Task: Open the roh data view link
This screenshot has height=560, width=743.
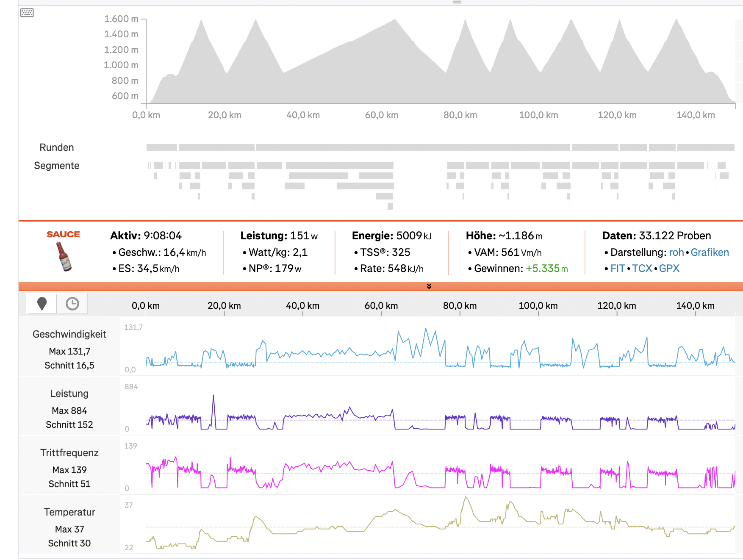Action: pyautogui.click(x=676, y=252)
